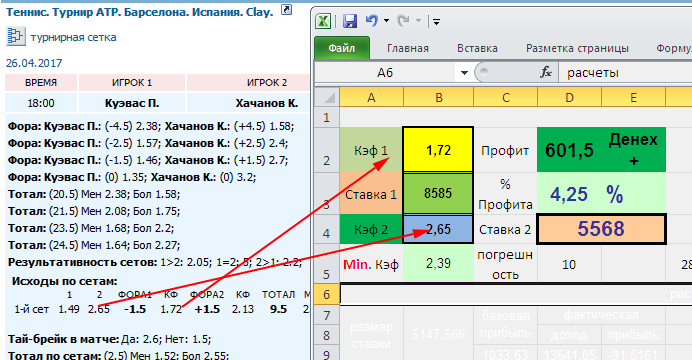Click the Денех + cell
This screenshot has height=360, width=692.
pos(633,150)
